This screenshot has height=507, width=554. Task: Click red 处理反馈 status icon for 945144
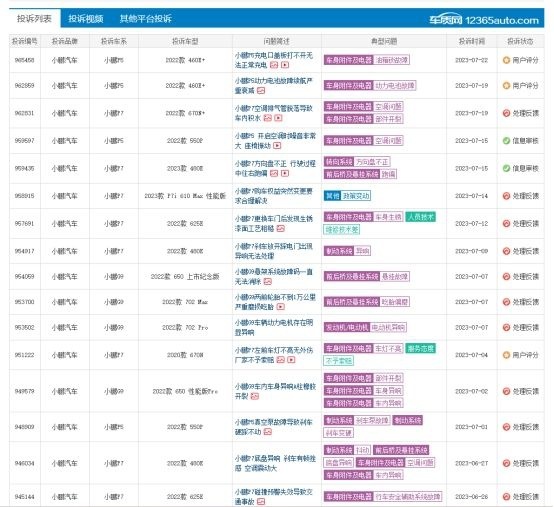[506, 496]
